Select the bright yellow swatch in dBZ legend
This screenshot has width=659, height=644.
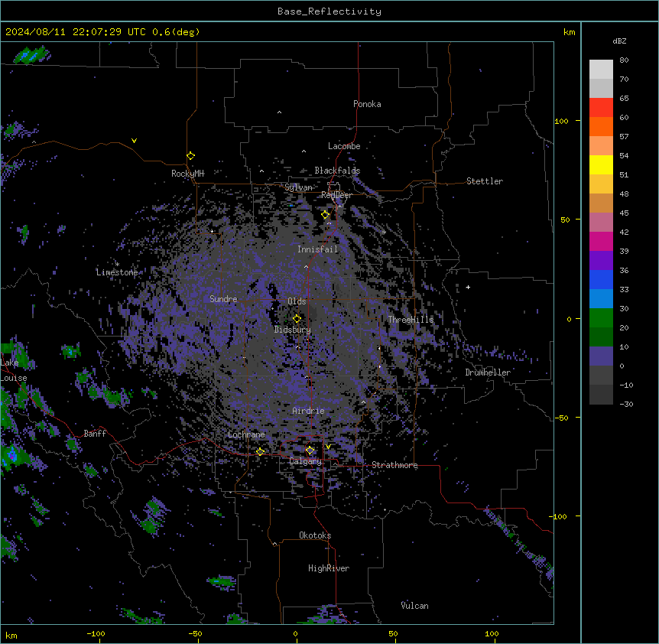click(601, 164)
